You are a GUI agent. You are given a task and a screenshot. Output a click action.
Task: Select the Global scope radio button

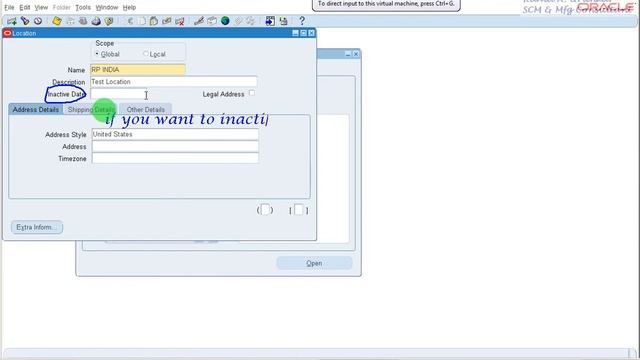coord(97,54)
